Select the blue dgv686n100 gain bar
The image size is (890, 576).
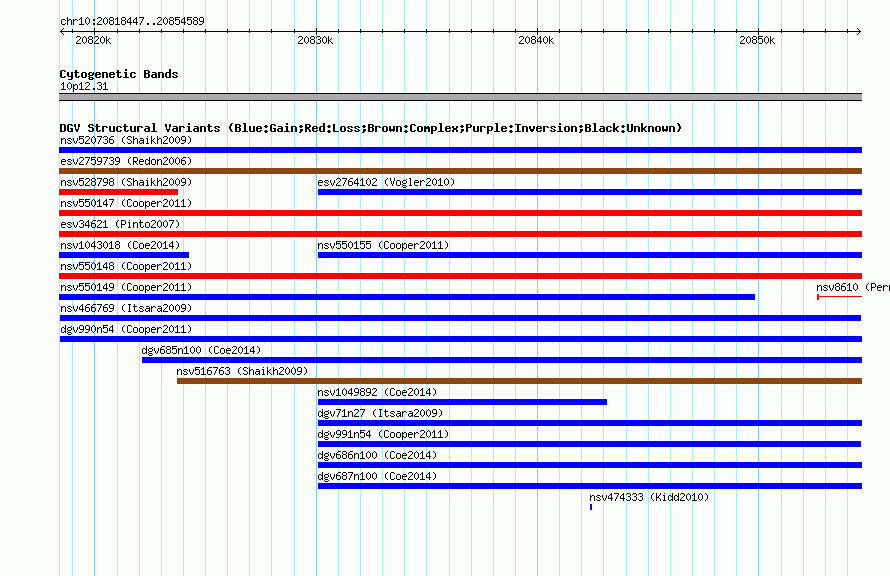[590, 465]
